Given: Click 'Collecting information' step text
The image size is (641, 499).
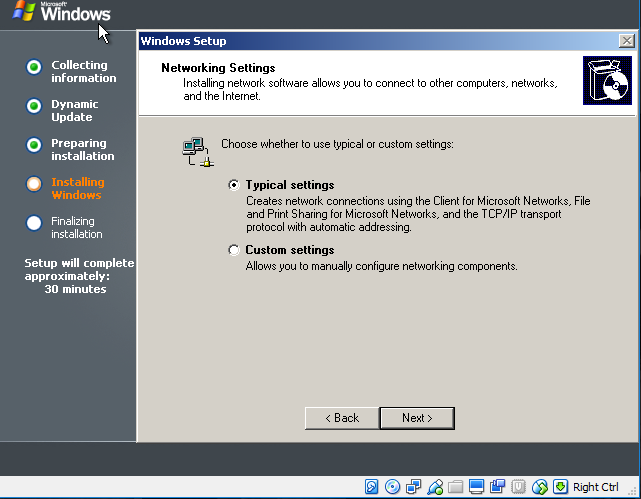Looking at the screenshot, I should (x=83, y=72).
